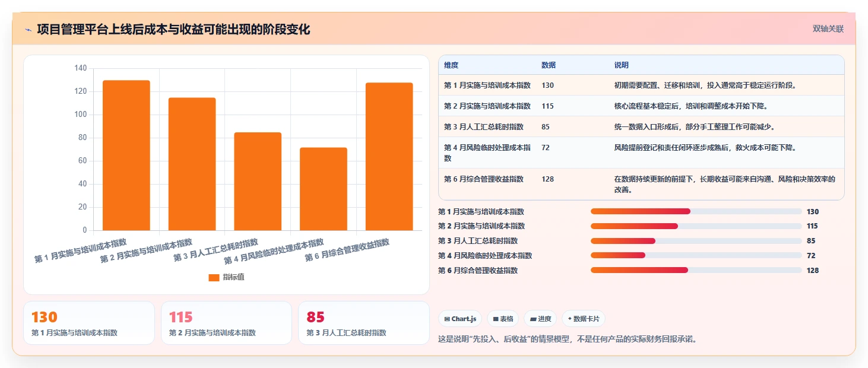Select the chart bar with value 130

[x=126, y=156]
